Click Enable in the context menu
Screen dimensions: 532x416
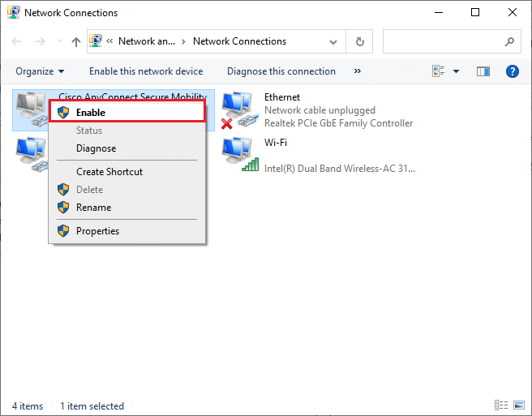(127, 113)
